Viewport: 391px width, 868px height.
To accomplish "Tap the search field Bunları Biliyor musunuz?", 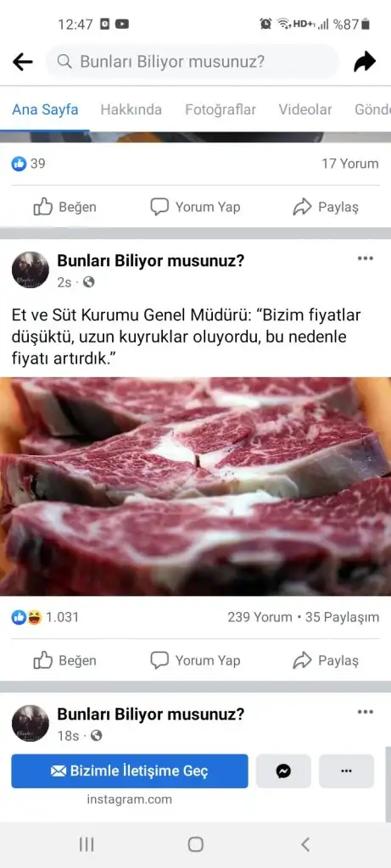I will (192, 62).
